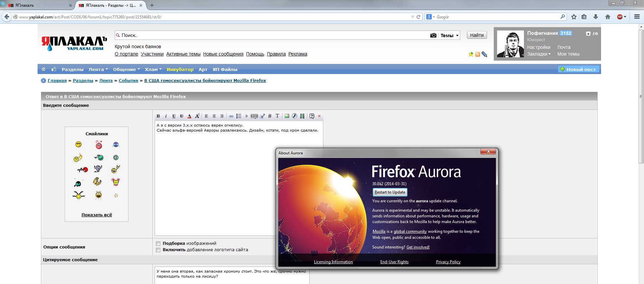Log out using the running man icon
The width and height of the screenshot is (644, 284).
pos(595,33)
